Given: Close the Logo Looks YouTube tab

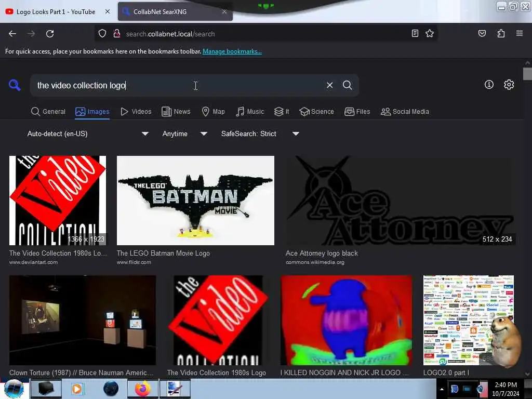Looking at the screenshot, I should (108, 11).
